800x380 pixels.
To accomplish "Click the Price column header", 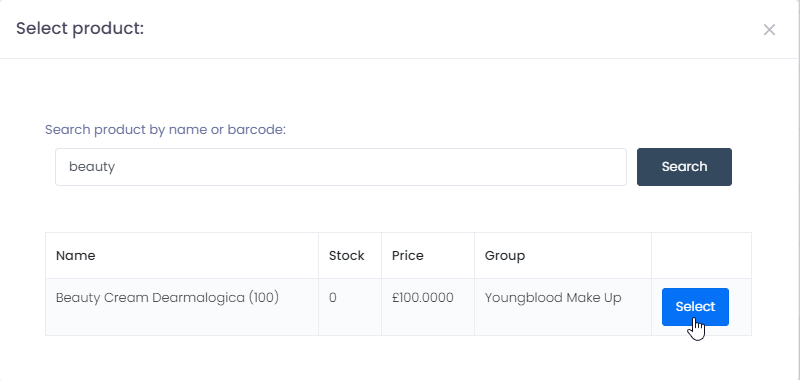I will click(408, 256).
